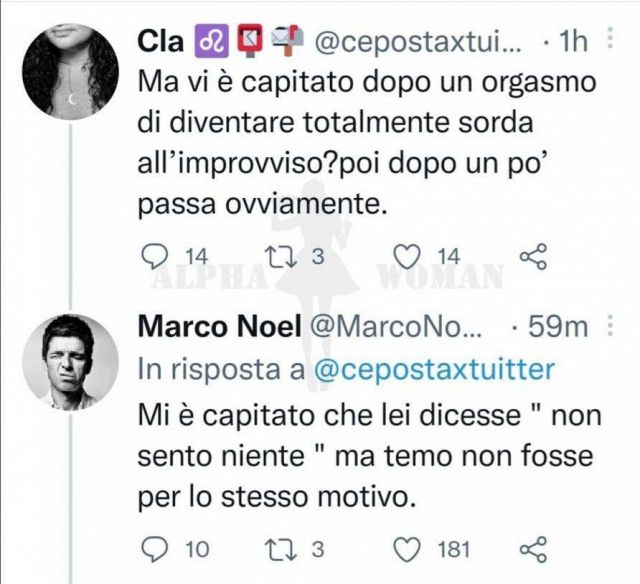Share Cla's tweet using share icon
The width and height of the screenshot is (640, 584).
coord(535,258)
